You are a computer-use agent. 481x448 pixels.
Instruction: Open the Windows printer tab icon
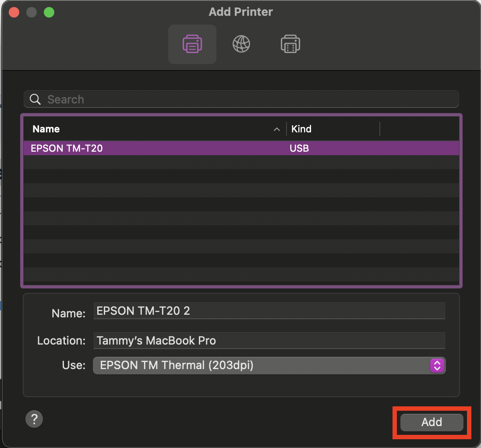[x=290, y=44]
